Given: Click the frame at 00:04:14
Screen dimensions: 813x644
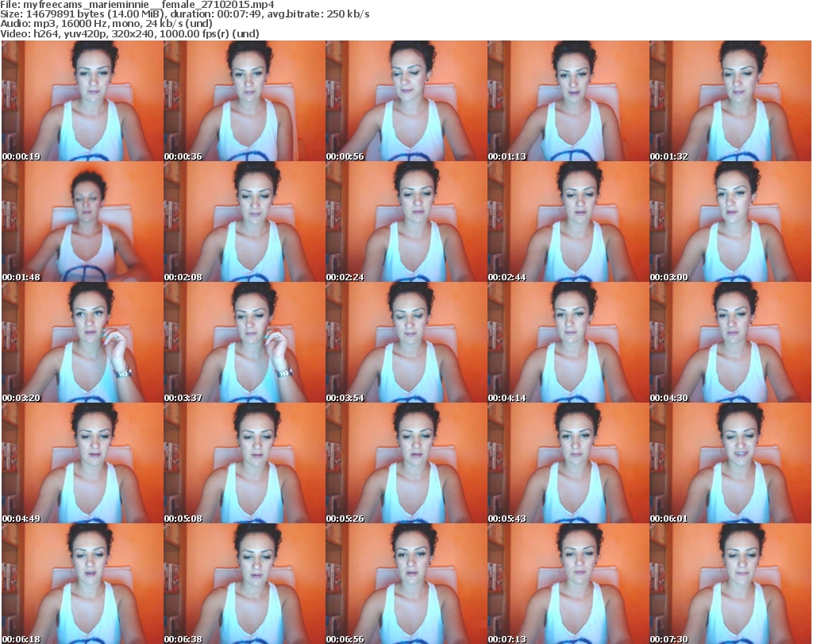Looking at the screenshot, I should (x=568, y=343).
